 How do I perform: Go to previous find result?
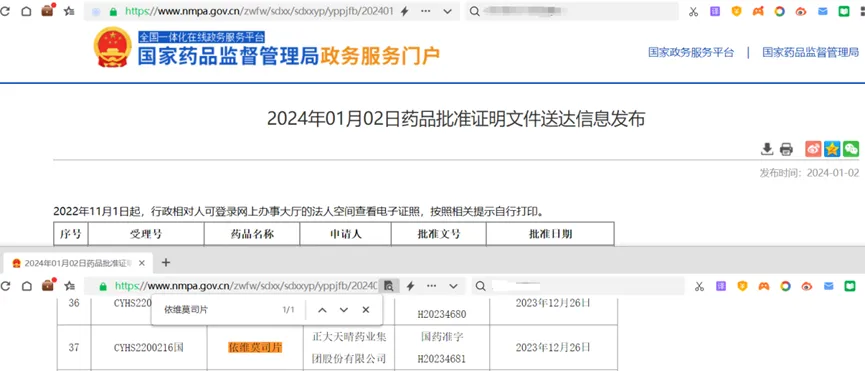pyautogui.click(x=322, y=310)
